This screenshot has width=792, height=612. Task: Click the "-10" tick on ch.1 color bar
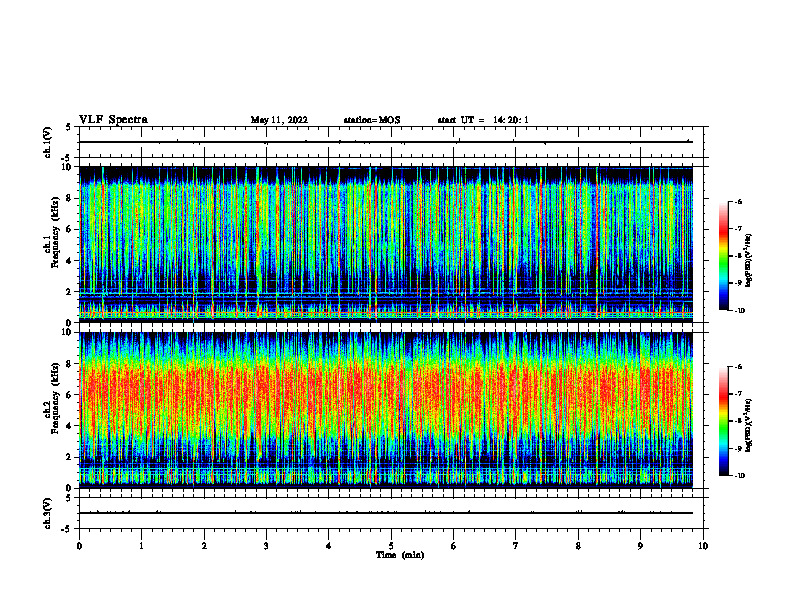(x=740, y=311)
